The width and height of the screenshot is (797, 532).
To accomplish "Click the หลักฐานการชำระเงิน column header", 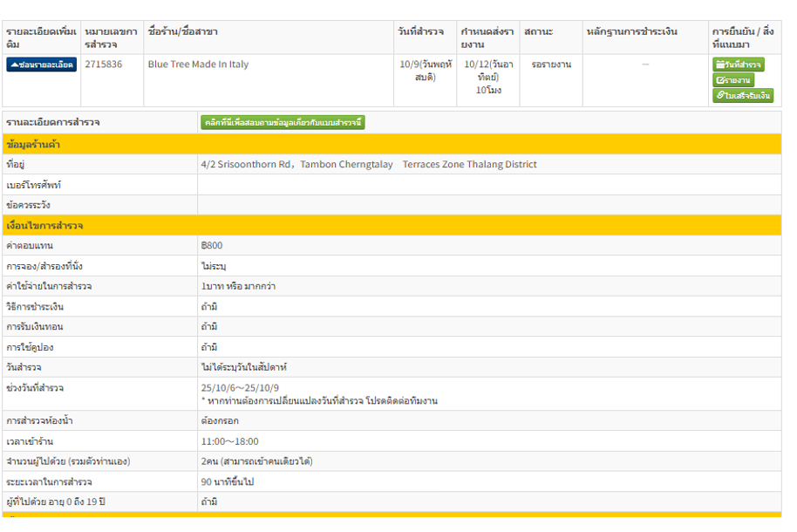I will [632, 31].
